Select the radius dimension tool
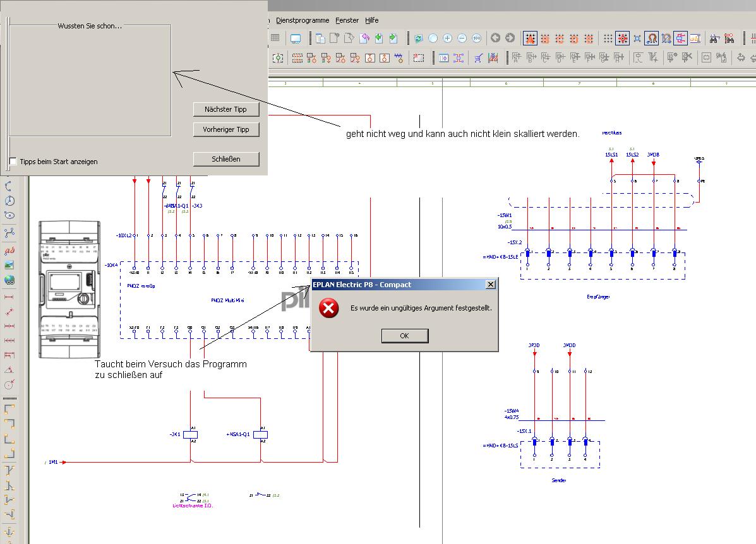Viewport: 756px width, 544px height. [9, 384]
